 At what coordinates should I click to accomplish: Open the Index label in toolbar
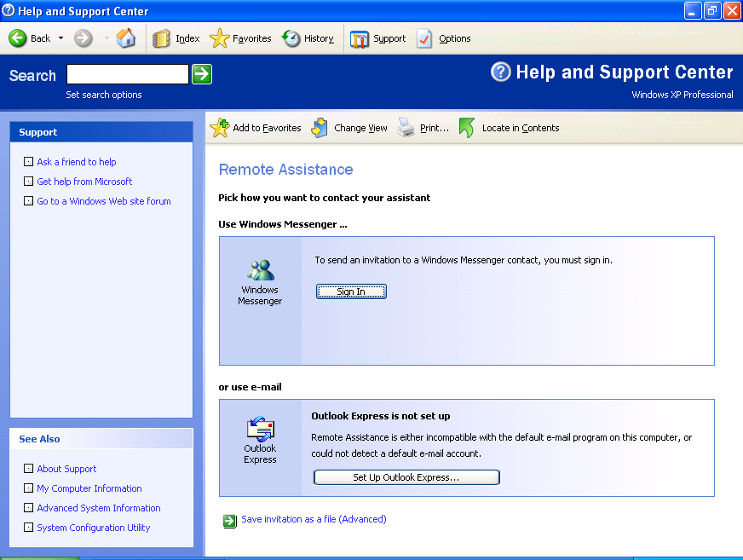tap(187, 38)
